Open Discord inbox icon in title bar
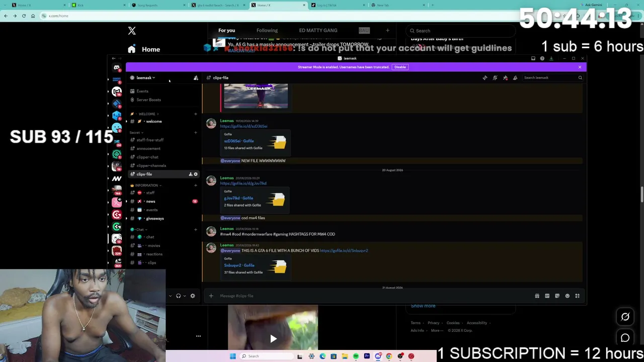Screen dimensions: 644x362 [533, 58]
